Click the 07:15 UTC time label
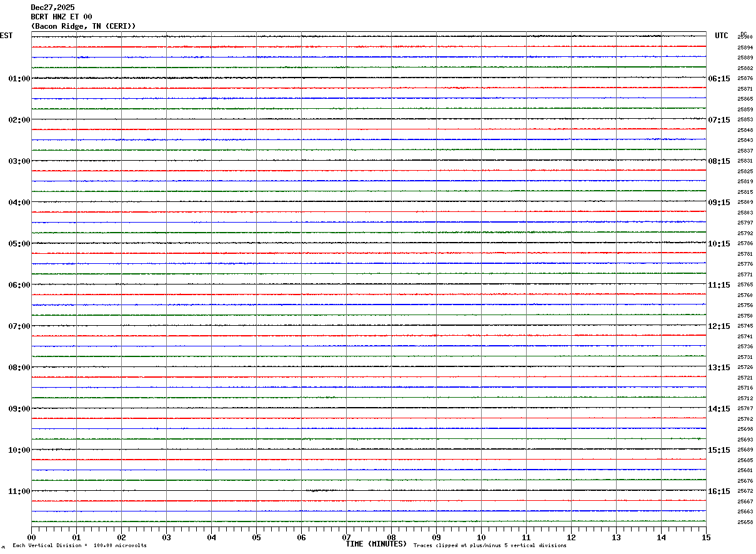Image resolution: width=756 pixels, height=554 pixels. (719, 120)
